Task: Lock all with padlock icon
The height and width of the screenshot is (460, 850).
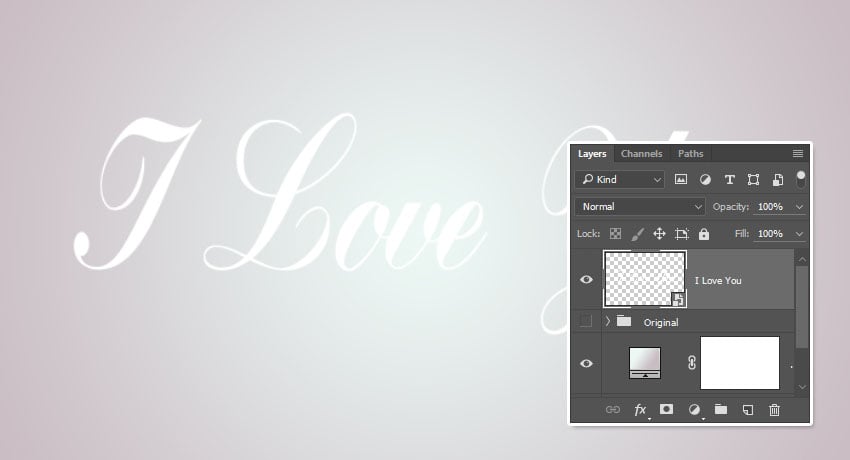Action: click(x=704, y=234)
